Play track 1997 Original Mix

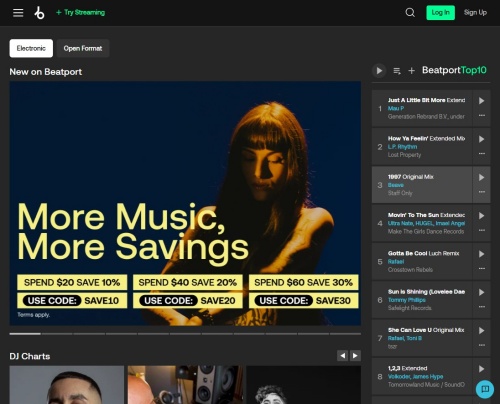pos(481,177)
